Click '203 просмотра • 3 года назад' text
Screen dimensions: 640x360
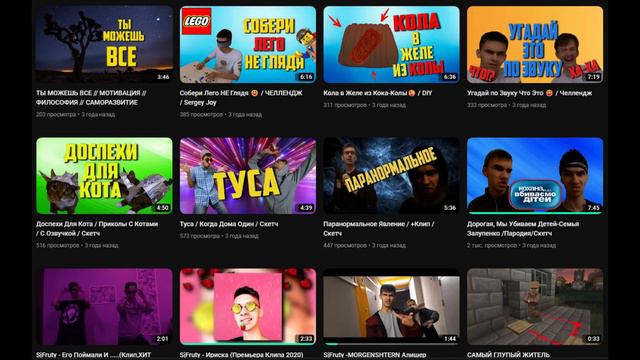tap(76, 115)
